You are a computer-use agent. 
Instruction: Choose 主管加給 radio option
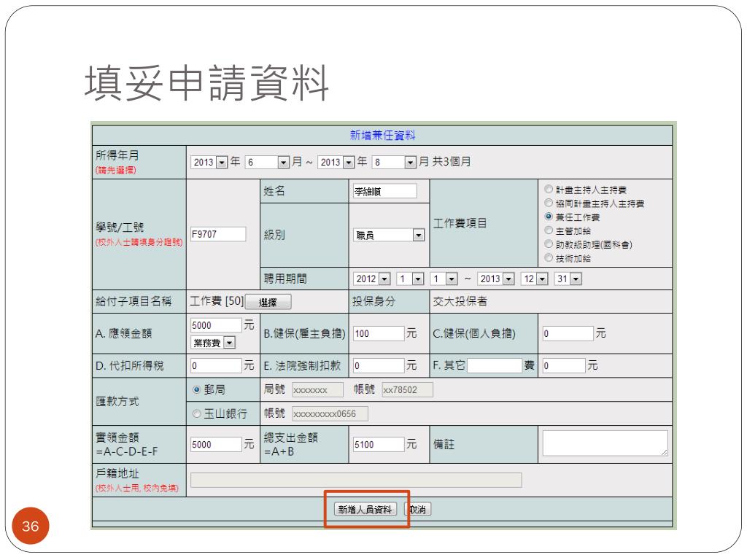coord(549,230)
